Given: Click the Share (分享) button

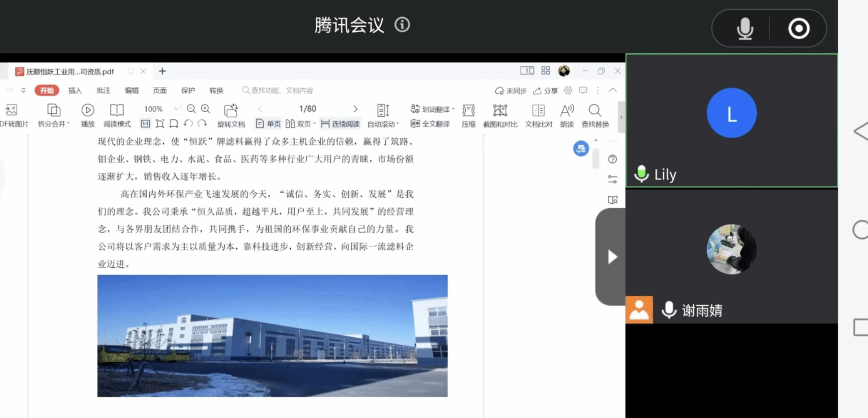Looking at the screenshot, I should [546, 90].
